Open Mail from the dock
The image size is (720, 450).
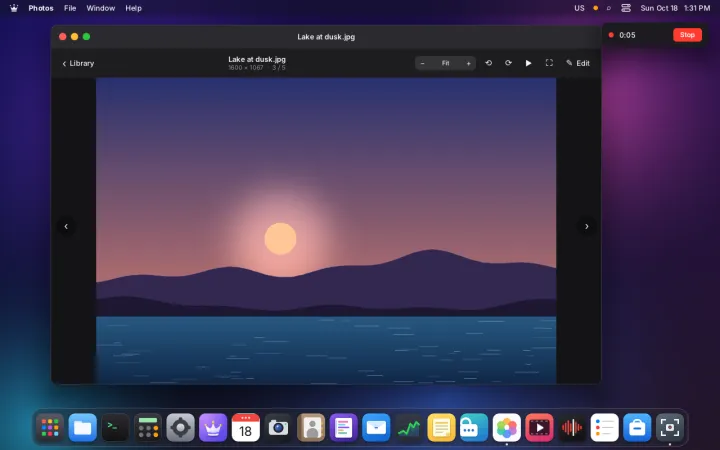point(376,428)
